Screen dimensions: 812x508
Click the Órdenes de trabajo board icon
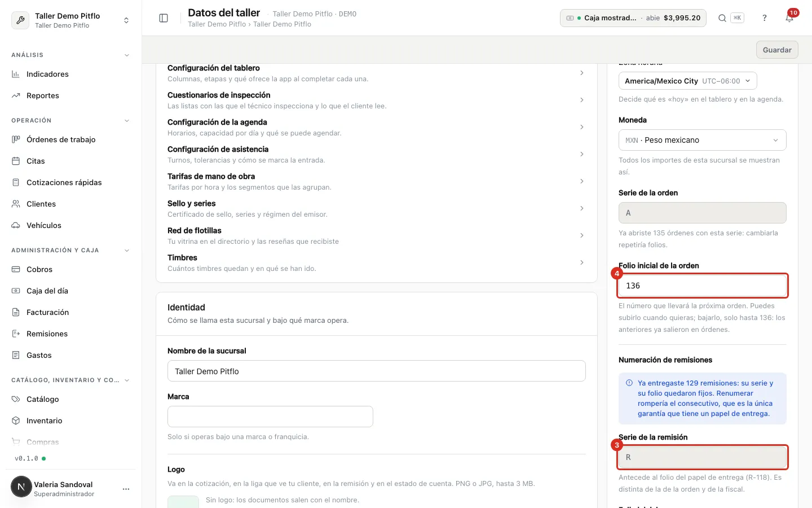tap(16, 139)
